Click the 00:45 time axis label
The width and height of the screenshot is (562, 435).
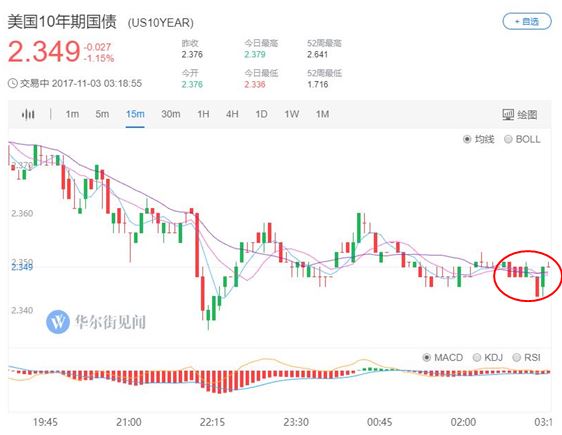(x=380, y=422)
